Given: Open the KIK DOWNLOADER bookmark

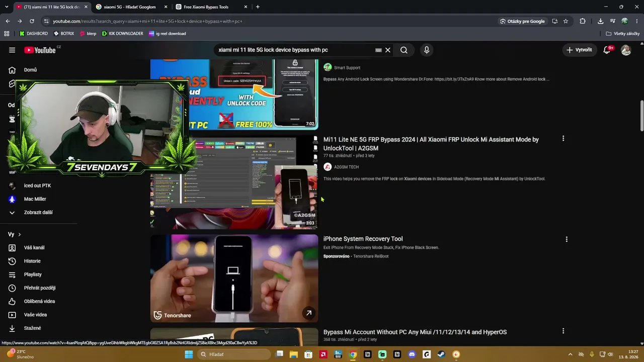Looking at the screenshot, I should [122, 34].
